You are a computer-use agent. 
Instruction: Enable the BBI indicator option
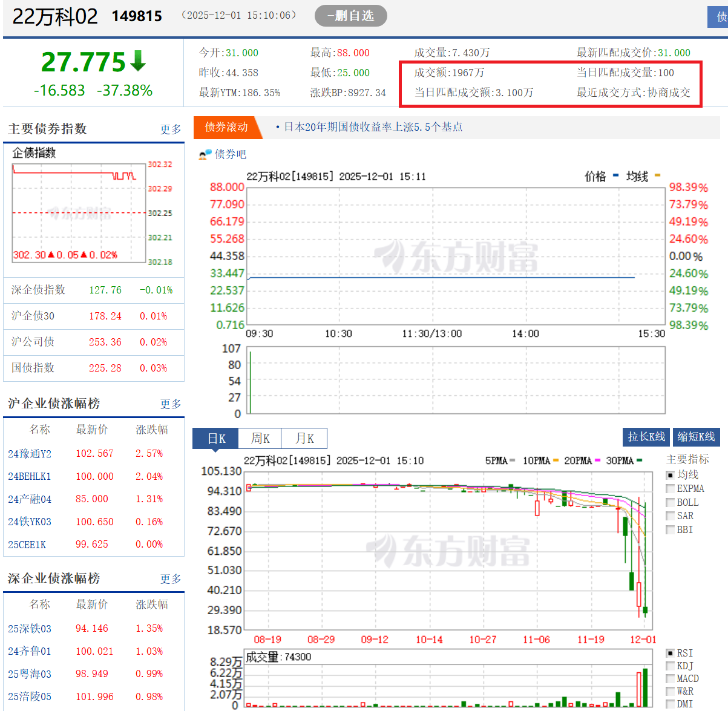pos(670,529)
